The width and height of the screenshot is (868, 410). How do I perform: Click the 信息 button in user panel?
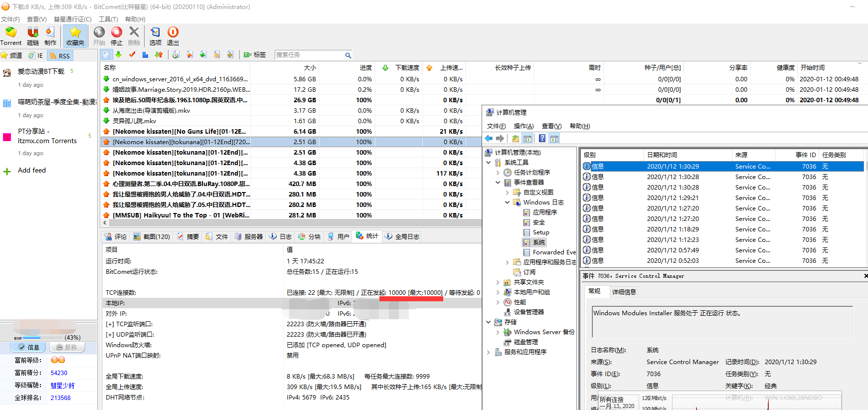coord(28,347)
